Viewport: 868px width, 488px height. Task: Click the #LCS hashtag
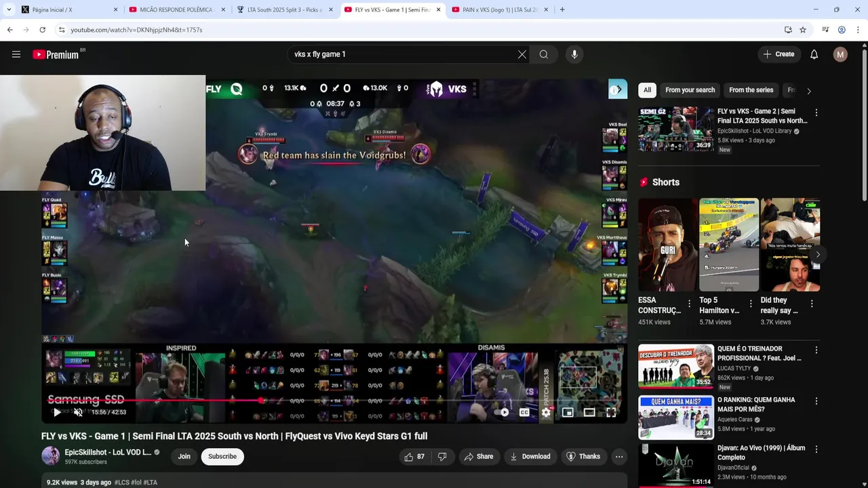point(121,483)
